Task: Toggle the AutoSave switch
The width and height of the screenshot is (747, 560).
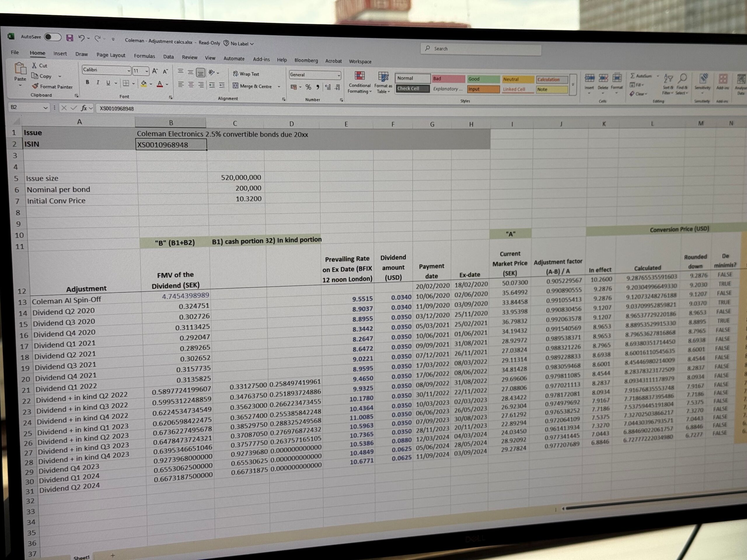Action: pyautogui.click(x=52, y=37)
